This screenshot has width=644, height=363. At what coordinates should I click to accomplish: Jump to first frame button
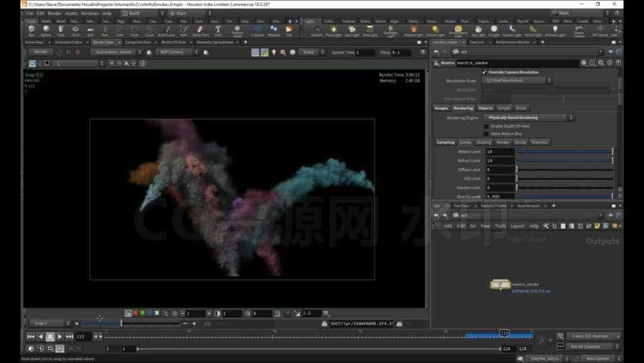(x=31, y=337)
